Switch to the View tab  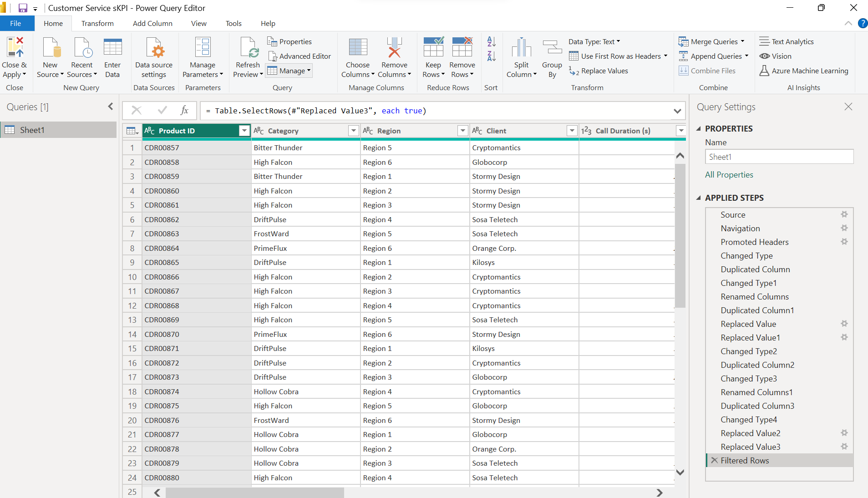coord(198,24)
